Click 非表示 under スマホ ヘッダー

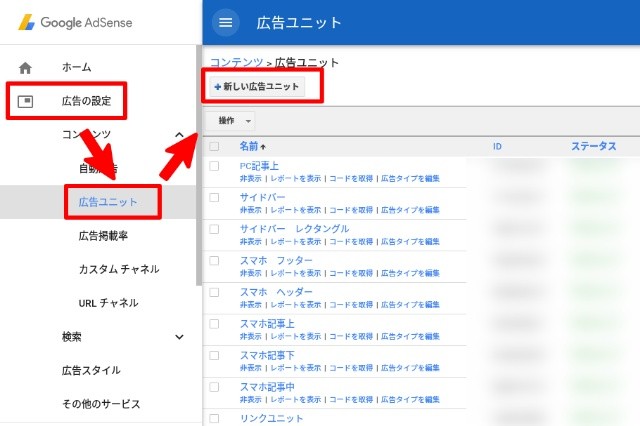251,304
